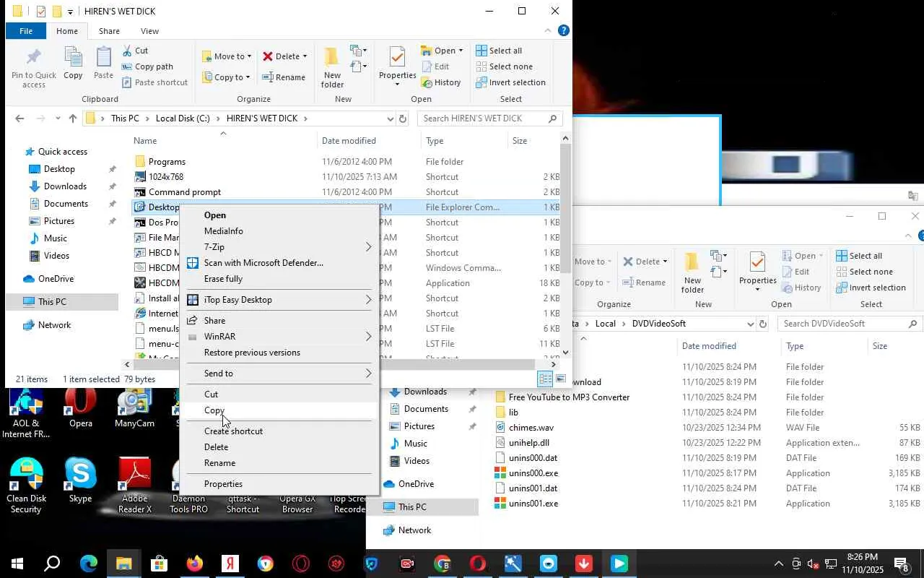Open Firefox from the taskbar
Image resolution: width=924 pixels, height=578 pixels.
(x=195, y=564)
